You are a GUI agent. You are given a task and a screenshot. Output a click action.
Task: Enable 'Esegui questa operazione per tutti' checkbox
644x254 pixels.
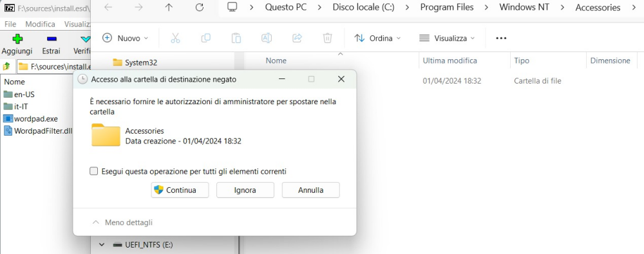tap(93, 171)
